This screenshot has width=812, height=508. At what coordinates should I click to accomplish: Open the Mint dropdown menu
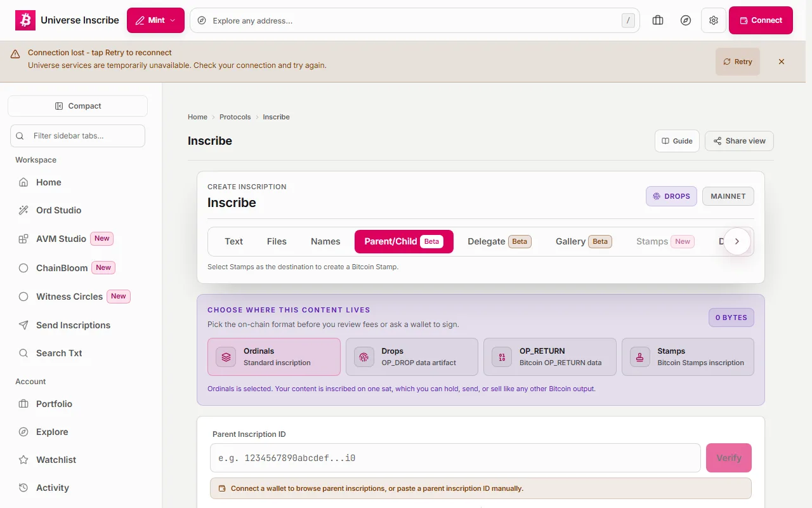tap(155, 20)
